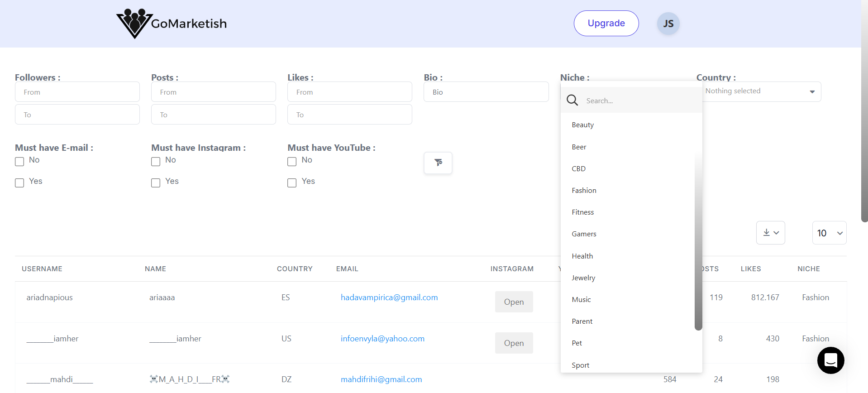868x393 pixels.
Task: Check 'No' under Must have E-mail
Action: click(x=19, y=162)
